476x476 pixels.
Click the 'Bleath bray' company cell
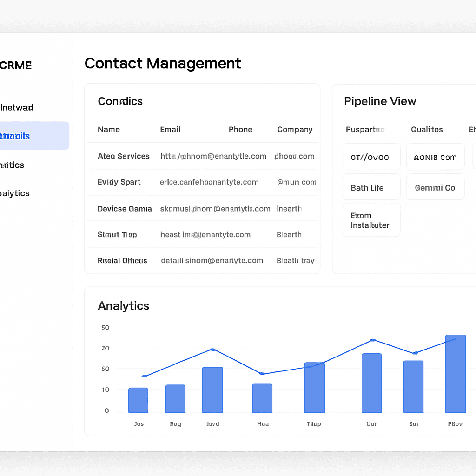295,261
